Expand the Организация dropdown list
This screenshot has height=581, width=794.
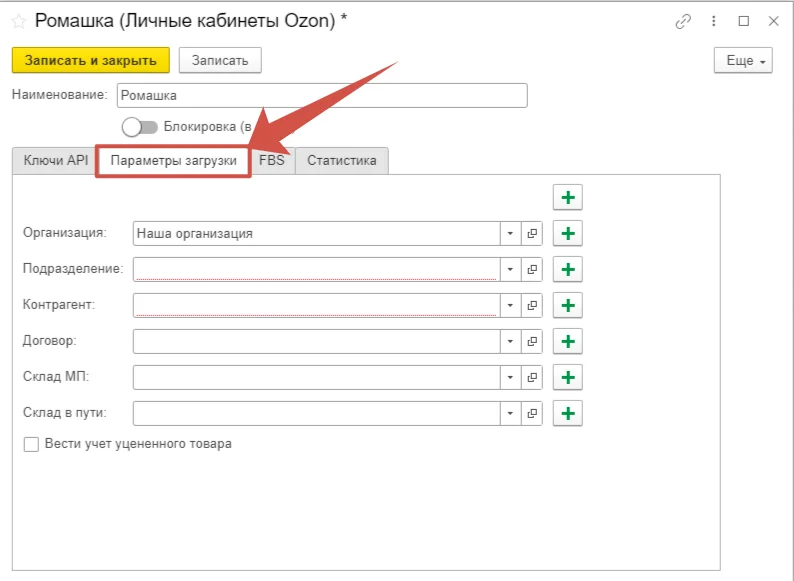point(510,233)
